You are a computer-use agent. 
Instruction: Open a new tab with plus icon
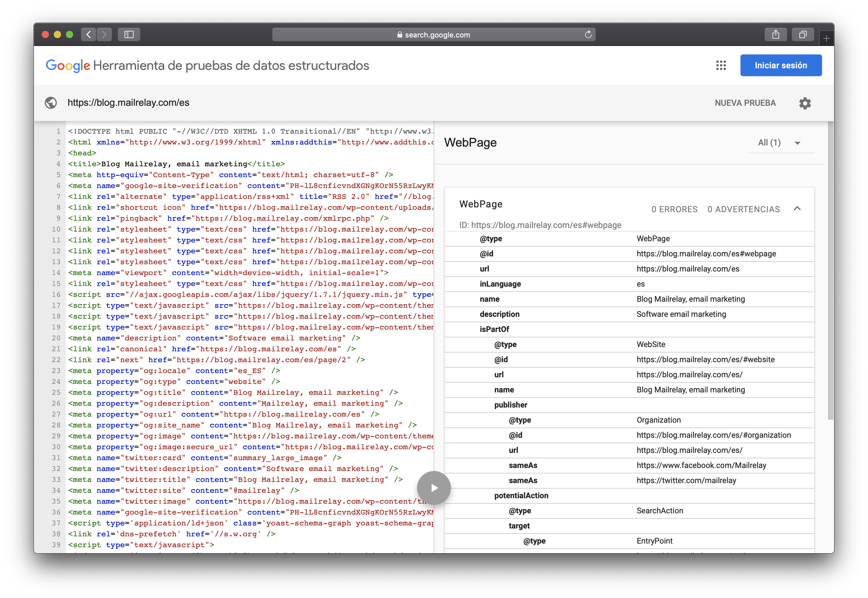[826, 38]
